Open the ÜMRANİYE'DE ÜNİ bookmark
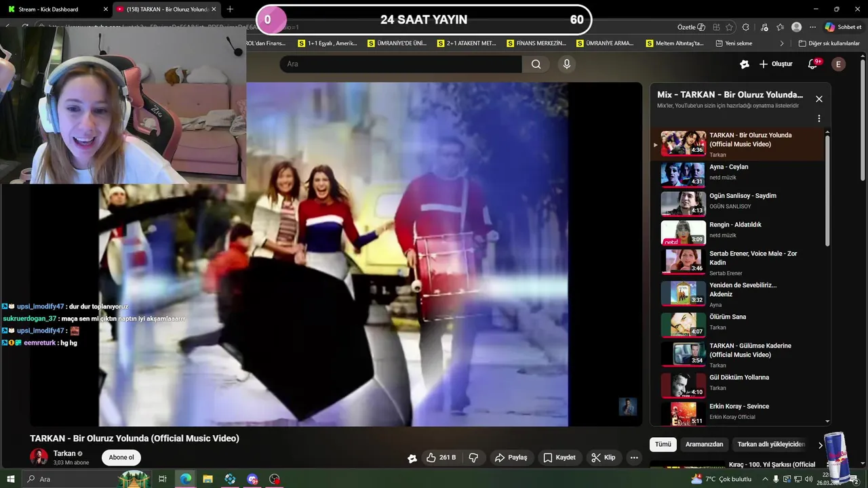This screenshot has width=868, height=488. tap(397, 43)
